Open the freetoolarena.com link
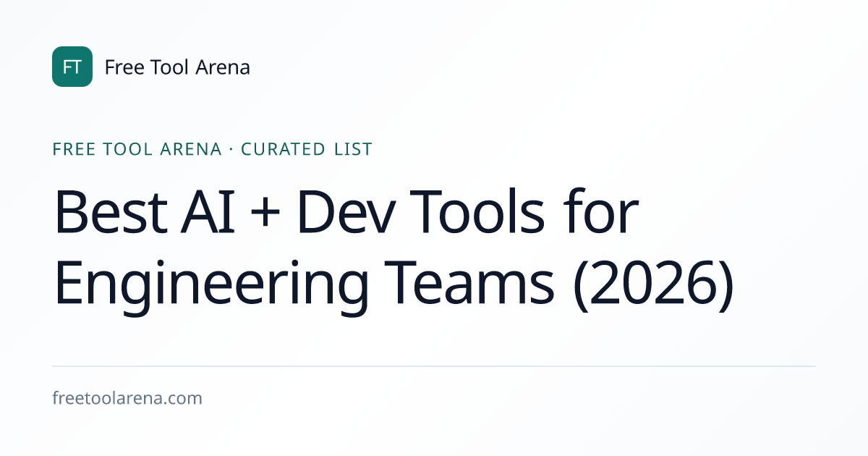The width and height of the screenshot is (868, 456). click(x=127, y=398)
